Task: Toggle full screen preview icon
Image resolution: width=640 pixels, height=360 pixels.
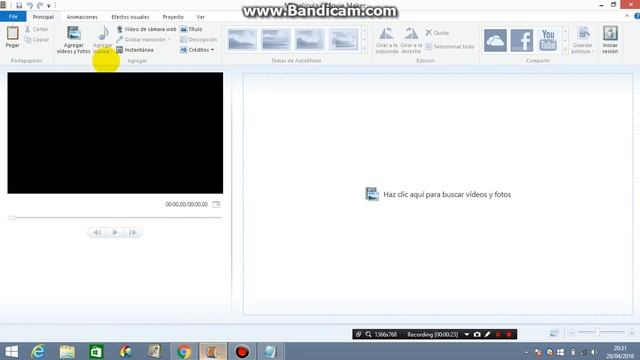Action: [216, 204]
